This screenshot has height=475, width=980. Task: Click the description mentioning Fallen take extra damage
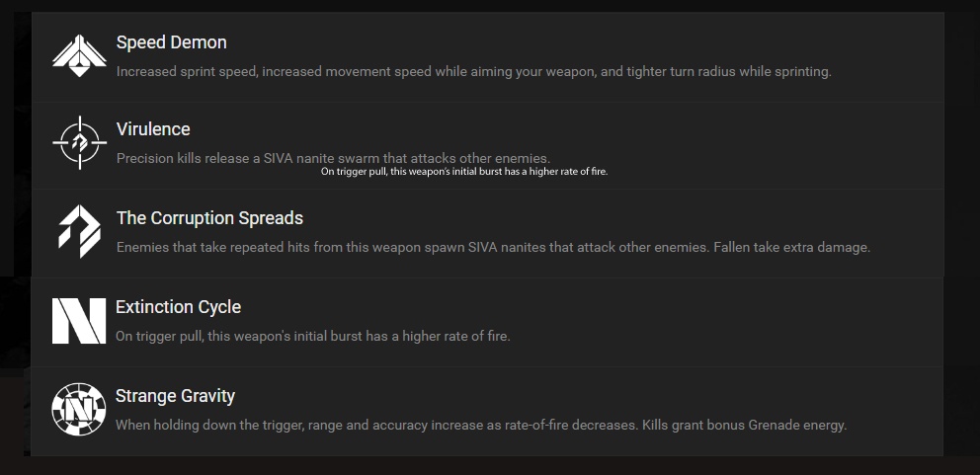point(493,247)
